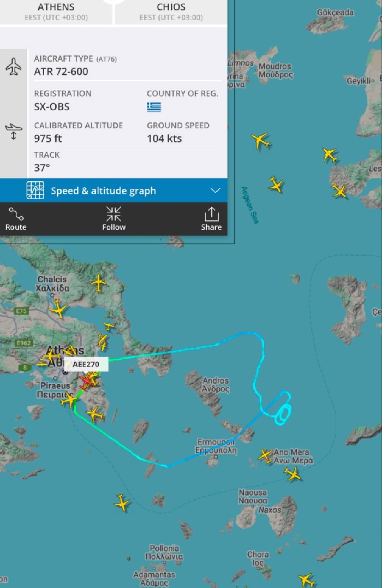
Task: Click the altitude icon beside Calibrated Altitude
Action: click(x=14, y=131)
